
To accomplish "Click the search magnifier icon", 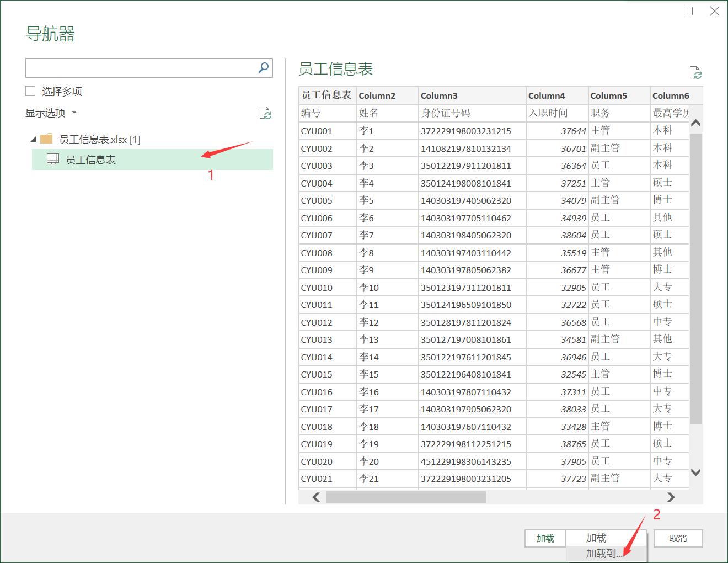I will tap(264, 67).
